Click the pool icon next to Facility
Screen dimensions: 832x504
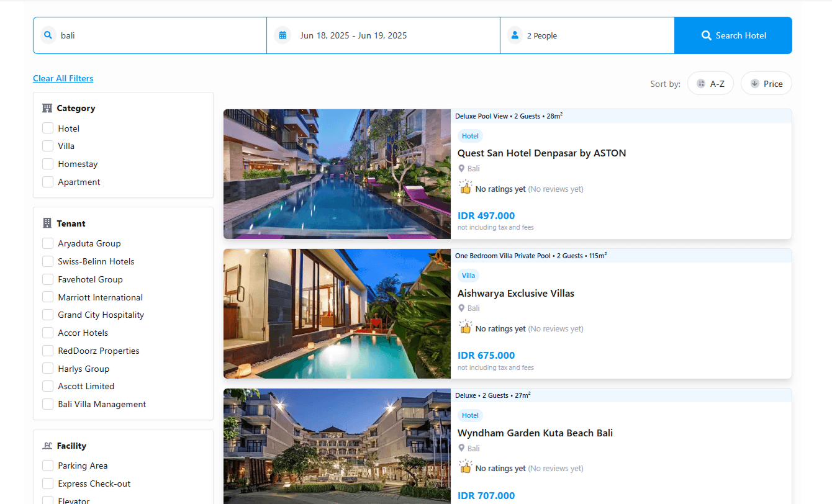pos(47,446)
